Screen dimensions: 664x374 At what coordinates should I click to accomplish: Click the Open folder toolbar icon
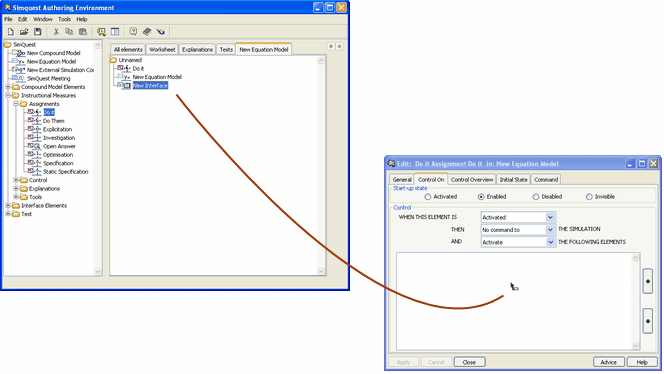pyautogui.click(x=24, y=32)
